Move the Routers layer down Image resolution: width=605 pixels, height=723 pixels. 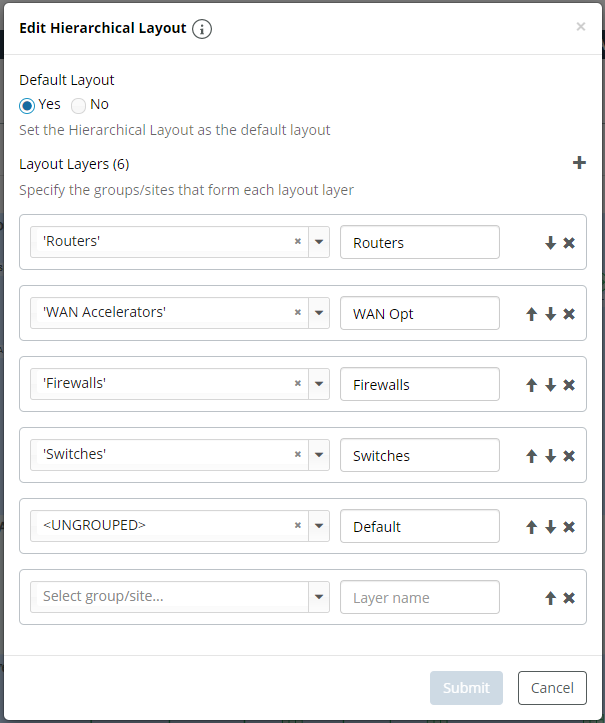[550, 243]
